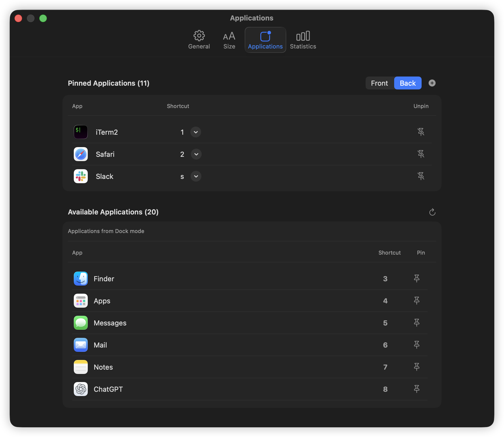Click the Finder name label

104,279
